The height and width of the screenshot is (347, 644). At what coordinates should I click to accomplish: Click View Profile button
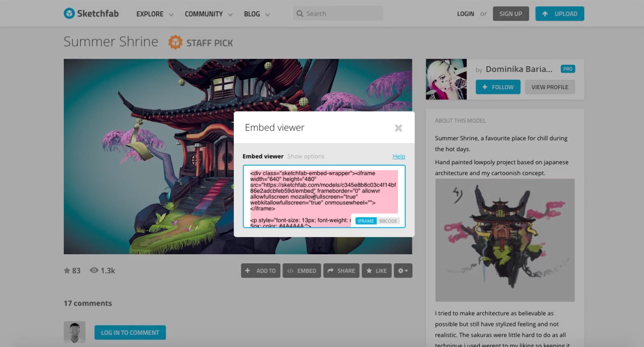click(550, 87)
